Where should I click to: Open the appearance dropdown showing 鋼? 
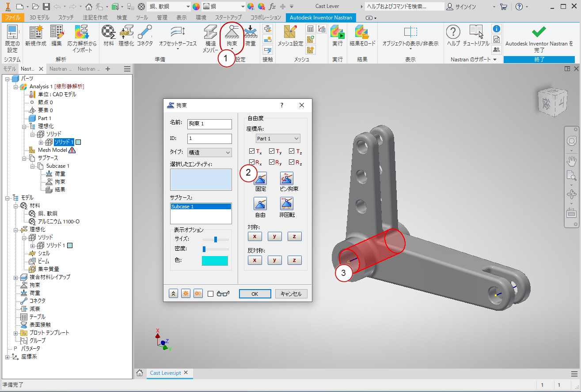(224, 7)
